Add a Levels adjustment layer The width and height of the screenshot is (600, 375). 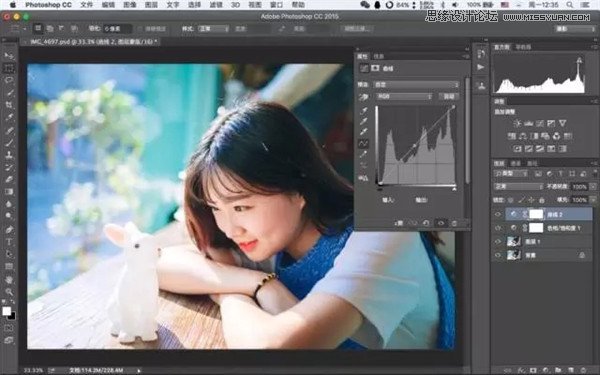point(528,123)
